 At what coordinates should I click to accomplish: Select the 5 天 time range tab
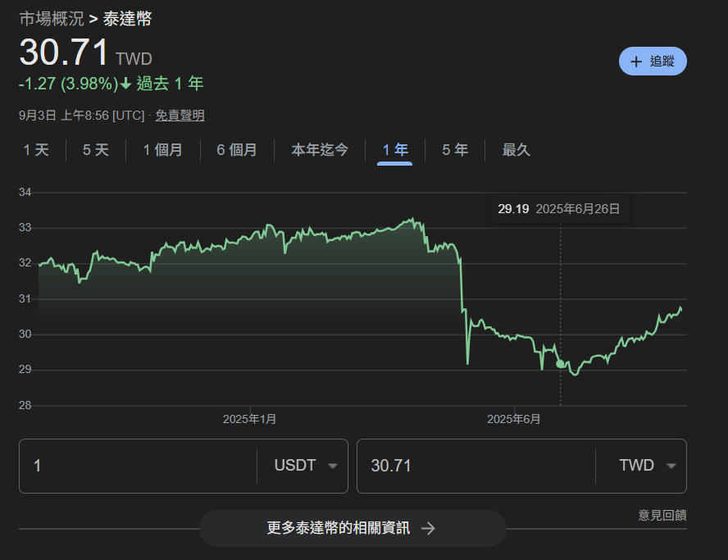pyautogui.click(x=96, y=150)
